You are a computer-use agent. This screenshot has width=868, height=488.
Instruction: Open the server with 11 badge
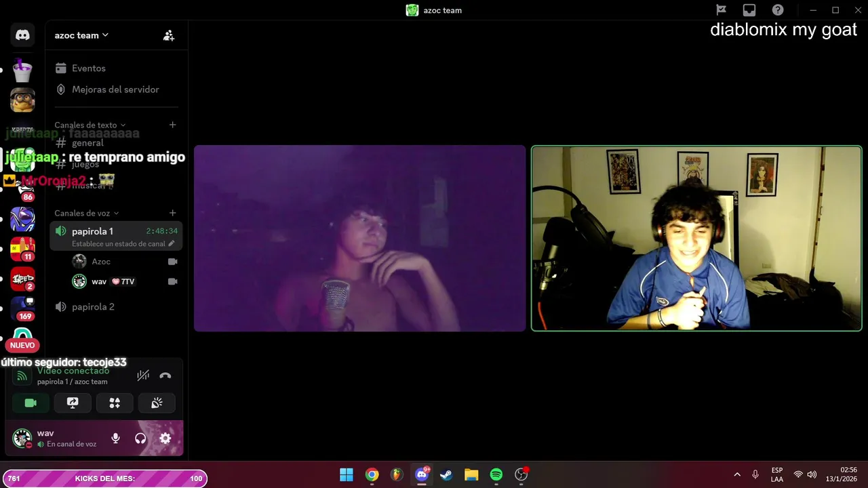click(x=22, y=249)
